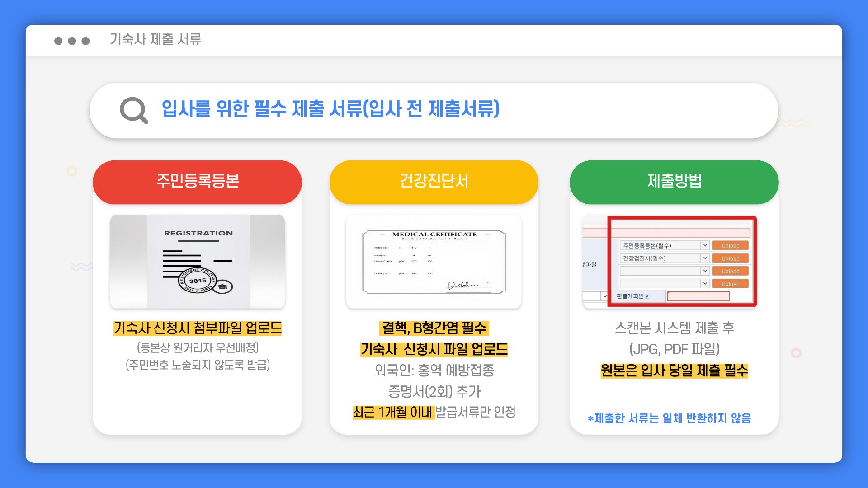Click the third gray window dot
Viewport: 868px width, 488px height.
point(85,41)
